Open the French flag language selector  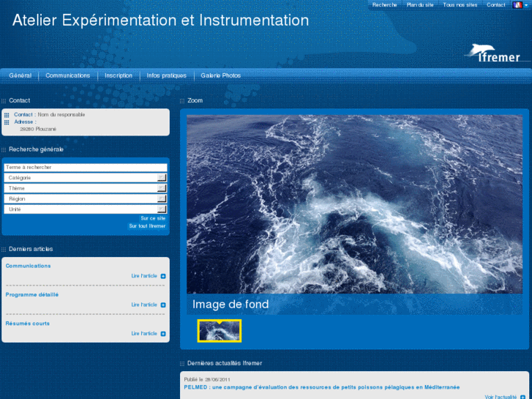pos(520,4)
